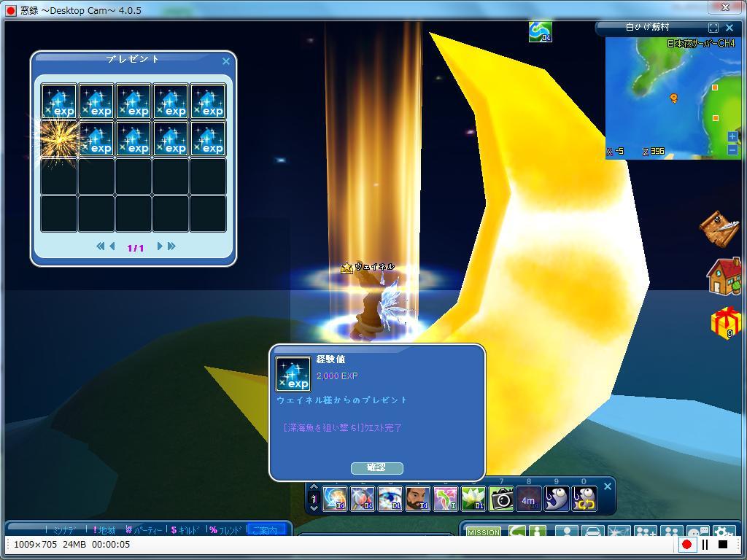Zoom in the minimap with plus button
The width and height of the screenshot is (747, 560).
(x=732, y=136)
